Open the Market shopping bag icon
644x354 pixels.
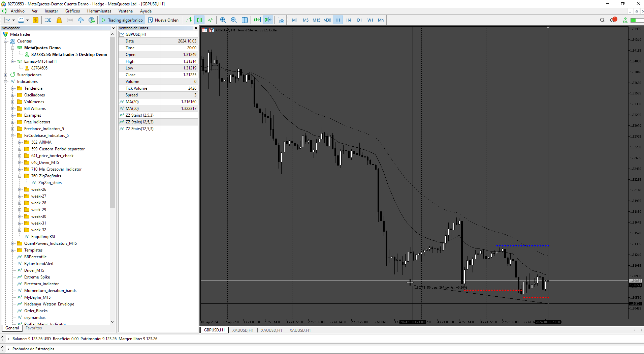pos(59,20)
